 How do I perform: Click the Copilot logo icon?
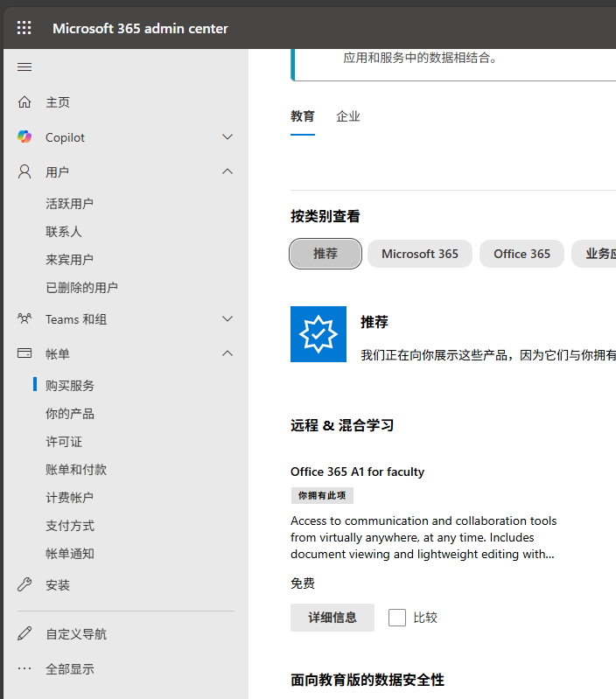[24, 136]
